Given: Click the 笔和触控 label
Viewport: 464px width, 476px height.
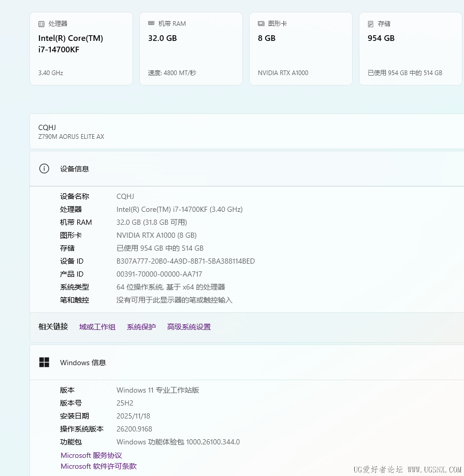Looking at the screenshot, I should click(x=75, y=300).
